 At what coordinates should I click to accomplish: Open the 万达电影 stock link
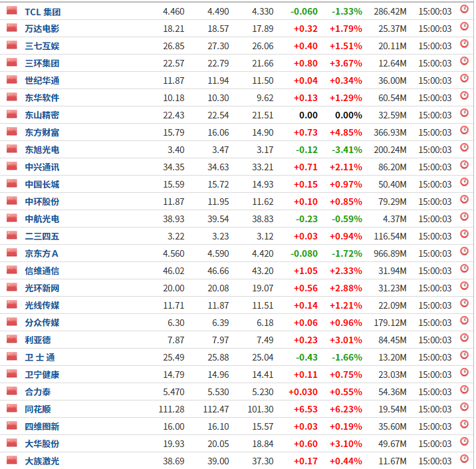pos(42,29)
